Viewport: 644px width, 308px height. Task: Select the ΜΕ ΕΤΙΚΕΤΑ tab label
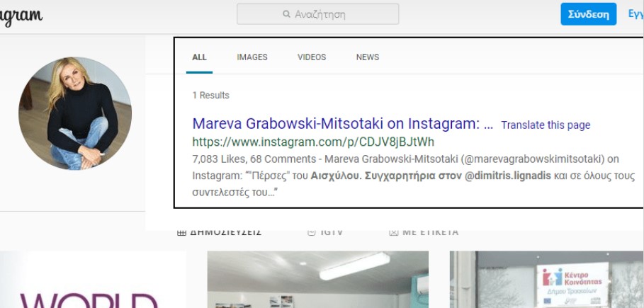tap(430, 232)
